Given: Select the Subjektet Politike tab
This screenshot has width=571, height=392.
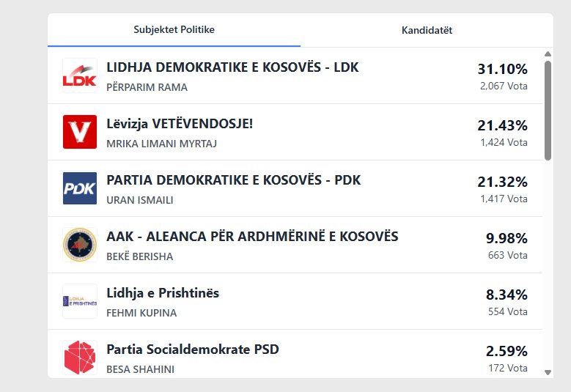Looking at the screenshot, I should pyautogui.click(x=174, y=30).
